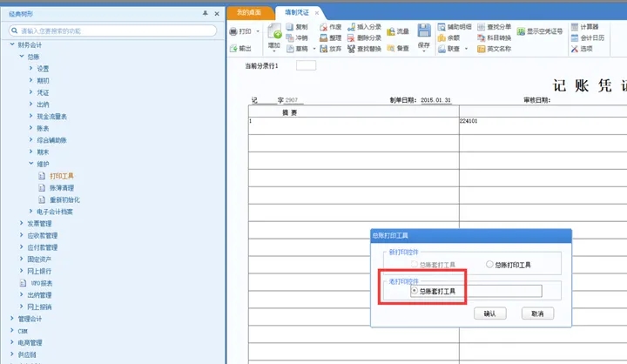Switch to the 我的桌面 tab
Image resolution: width=627 pixels, height=364 pixels.
tap(248, 12)
